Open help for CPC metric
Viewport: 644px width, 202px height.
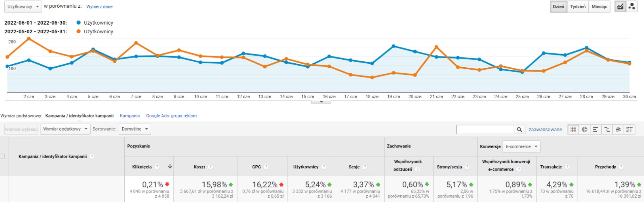[x=266, y=167]
